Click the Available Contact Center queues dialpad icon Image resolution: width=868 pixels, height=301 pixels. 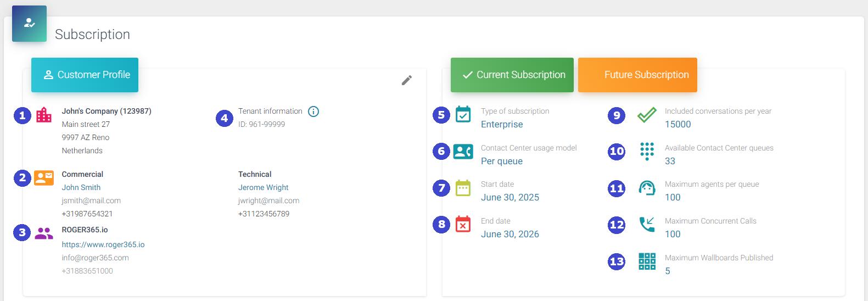pos(647,150)
